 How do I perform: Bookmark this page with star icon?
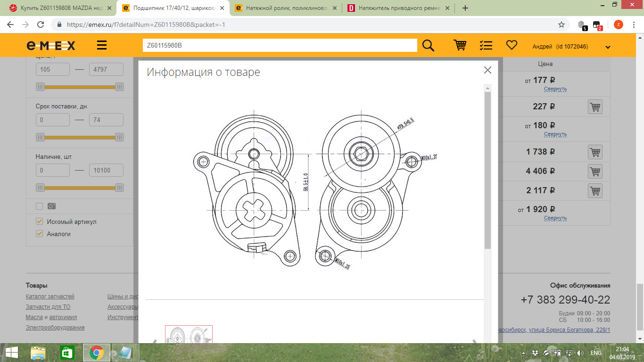tap(561, 25)
